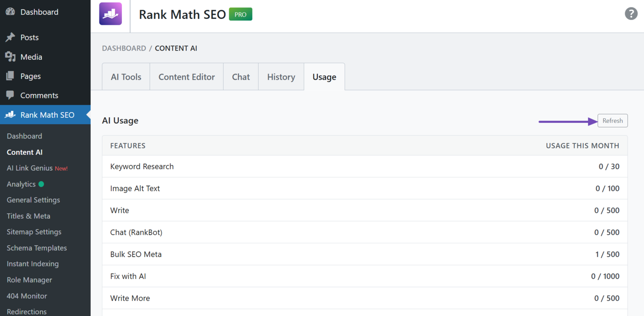The image size is (644, 316).
Task: Open the Posts menu label
Action: point(29,38)
